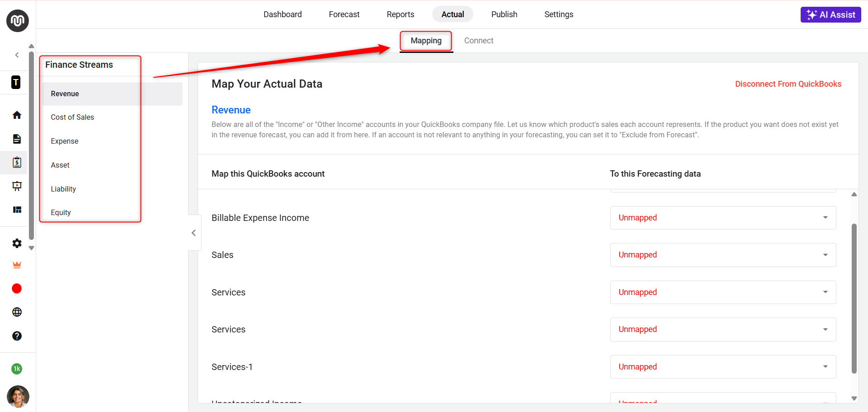This screenshot has width=868, height=412.
Task: Switch to the Connect sub-tab
Action: point(479,41)
